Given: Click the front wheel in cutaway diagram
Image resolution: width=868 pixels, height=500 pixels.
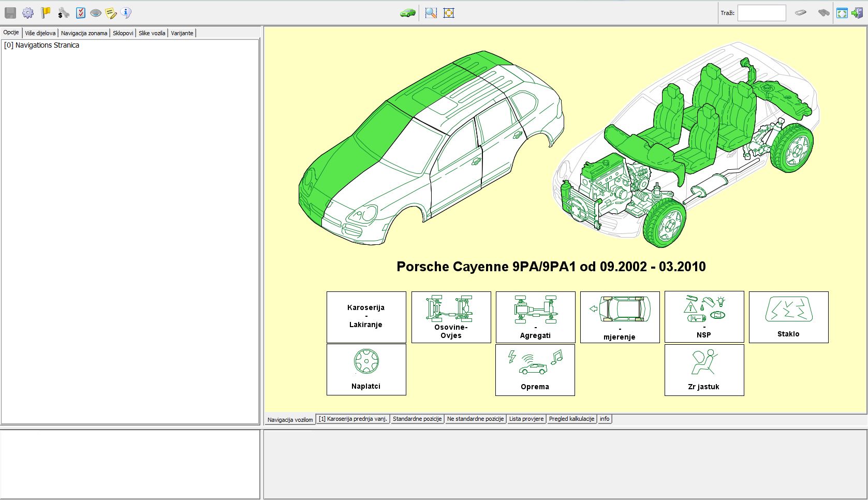Looking at the screenshot, I should tap(664, 224).
